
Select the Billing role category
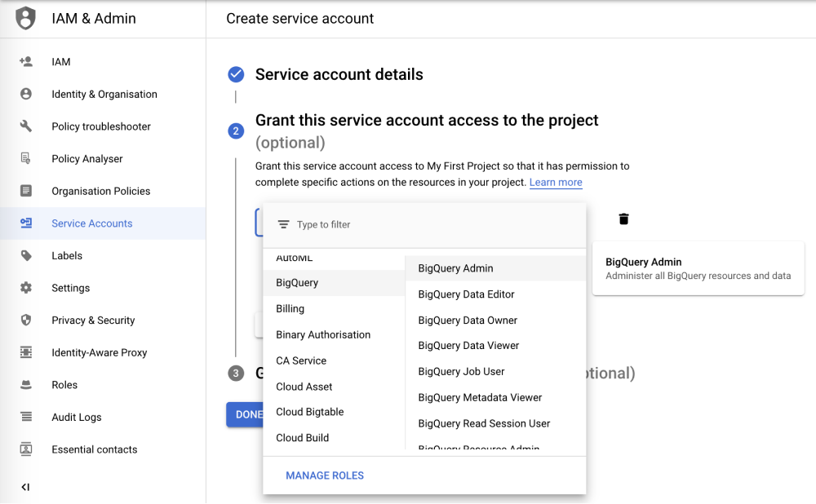(290, 309)
